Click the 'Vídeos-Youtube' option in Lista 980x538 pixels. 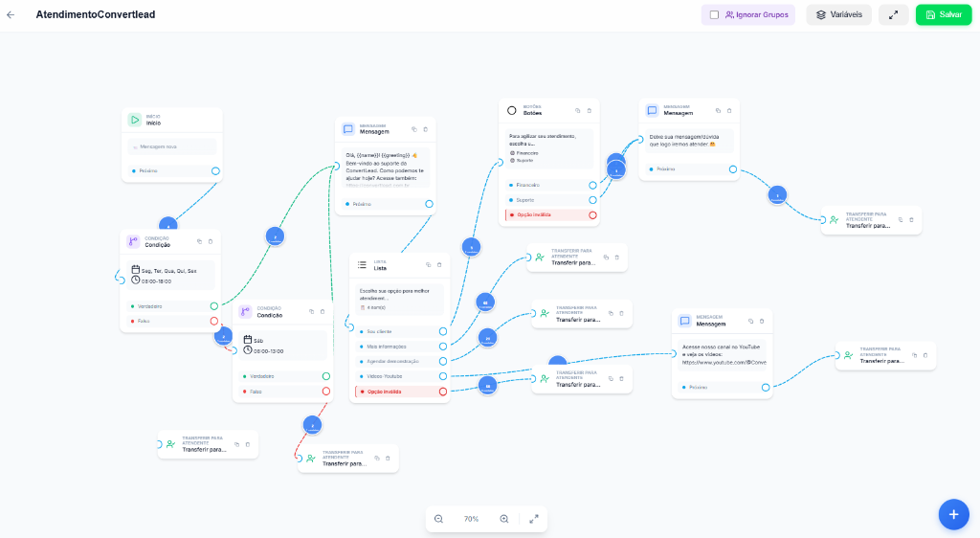point(399,377)
